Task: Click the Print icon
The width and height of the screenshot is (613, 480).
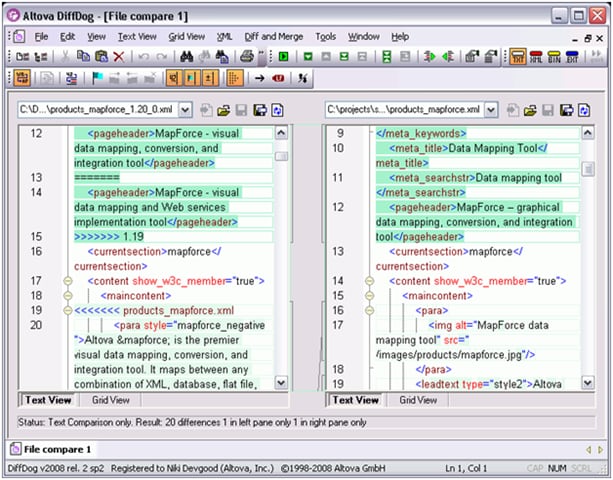Action: (x=247, y=57)
